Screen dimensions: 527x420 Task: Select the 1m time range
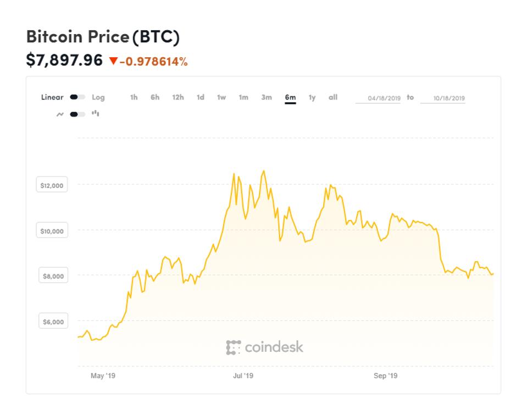[x=243, y=97]
